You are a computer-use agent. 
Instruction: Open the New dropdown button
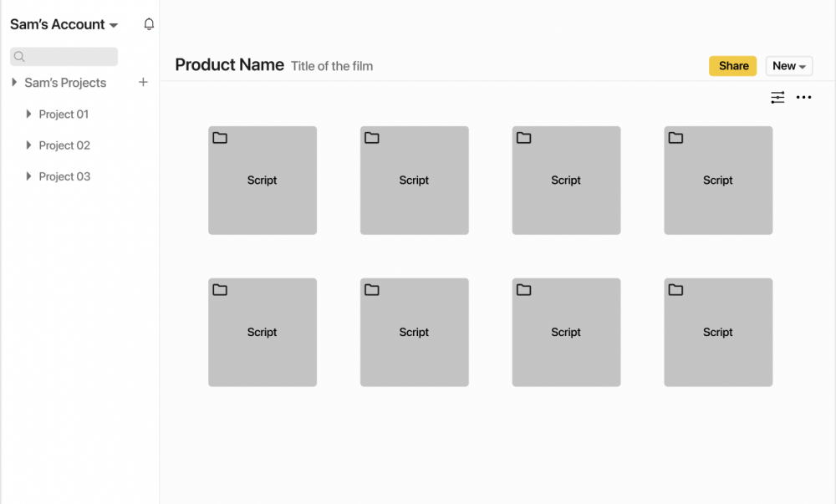[x=789, y=66]
